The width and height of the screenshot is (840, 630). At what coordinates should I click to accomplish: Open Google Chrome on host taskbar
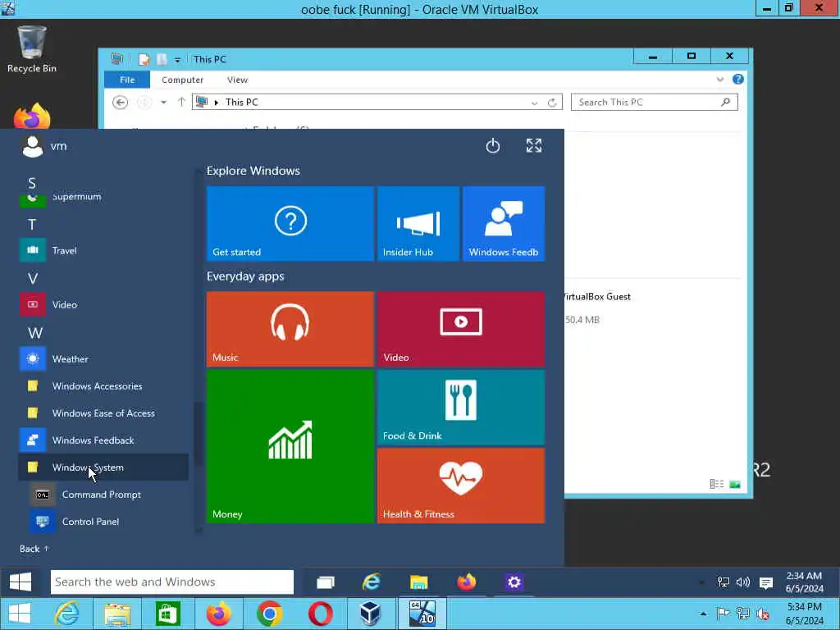(269, 614)
